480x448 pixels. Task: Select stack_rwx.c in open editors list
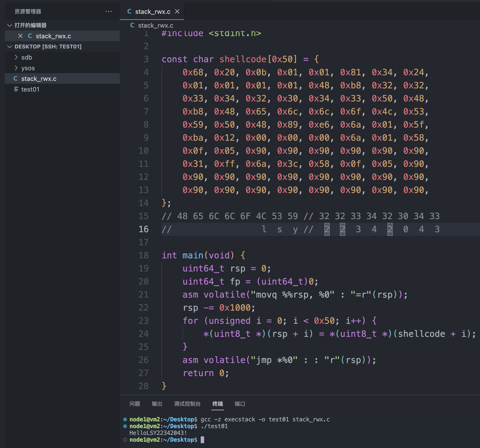(62, 36)
